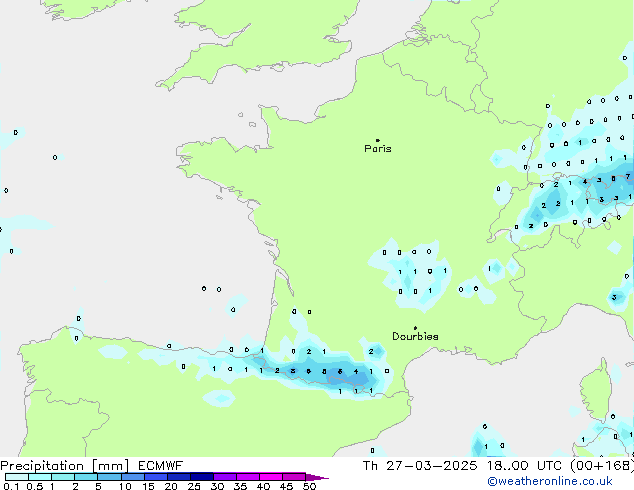This screenshot has width=634, height=490.
Task: Pick the 20–25 mm legend swatch
Action: point(178,477)
